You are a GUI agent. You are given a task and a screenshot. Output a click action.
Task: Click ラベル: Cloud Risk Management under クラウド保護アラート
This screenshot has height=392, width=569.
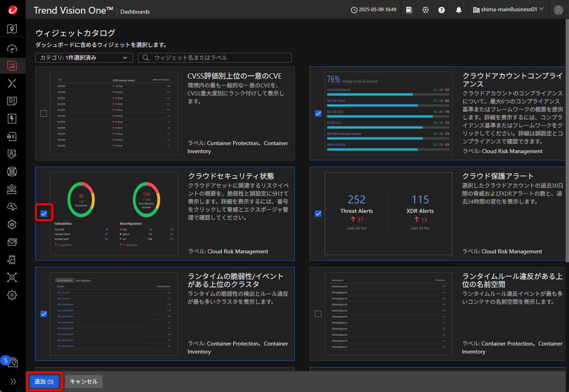(502, 251)
